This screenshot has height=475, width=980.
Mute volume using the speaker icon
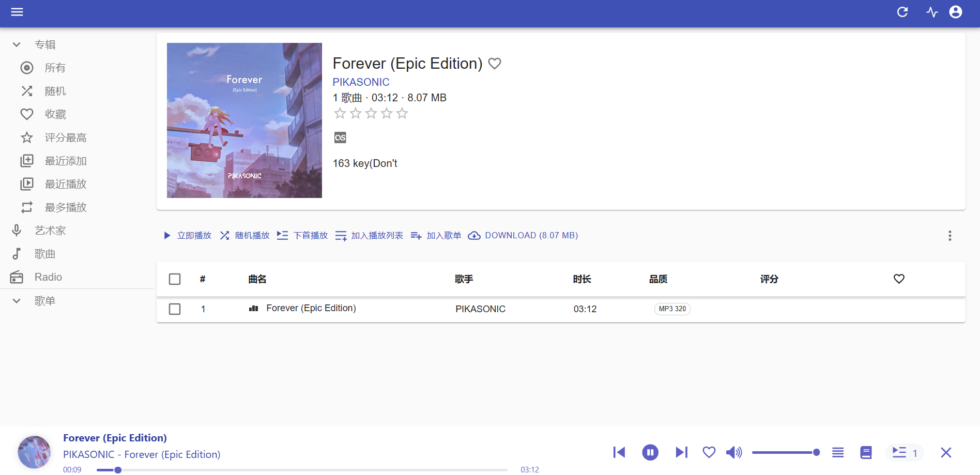[x=733, y=452]
